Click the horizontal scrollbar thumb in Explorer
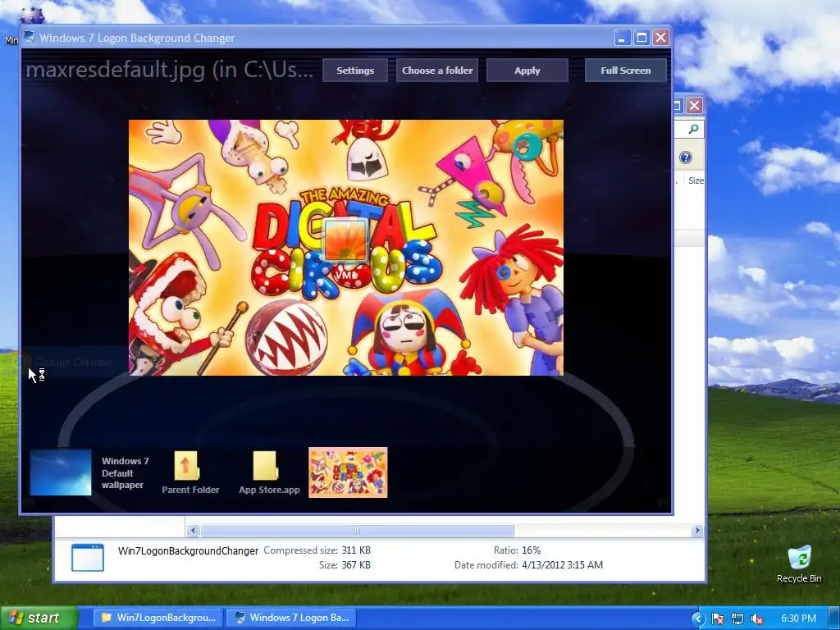 click(x=357, y=531)
